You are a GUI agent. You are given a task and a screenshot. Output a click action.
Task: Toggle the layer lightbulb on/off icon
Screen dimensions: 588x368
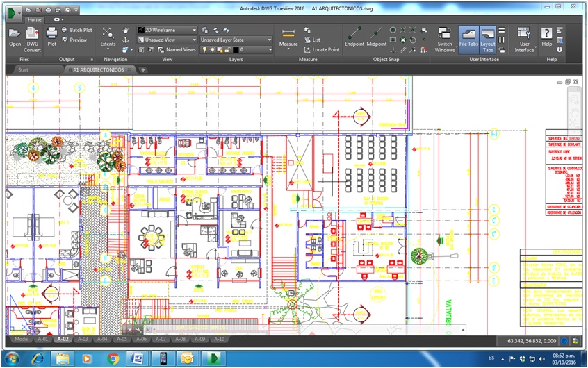pyautogui.click(x=204, y=50)
